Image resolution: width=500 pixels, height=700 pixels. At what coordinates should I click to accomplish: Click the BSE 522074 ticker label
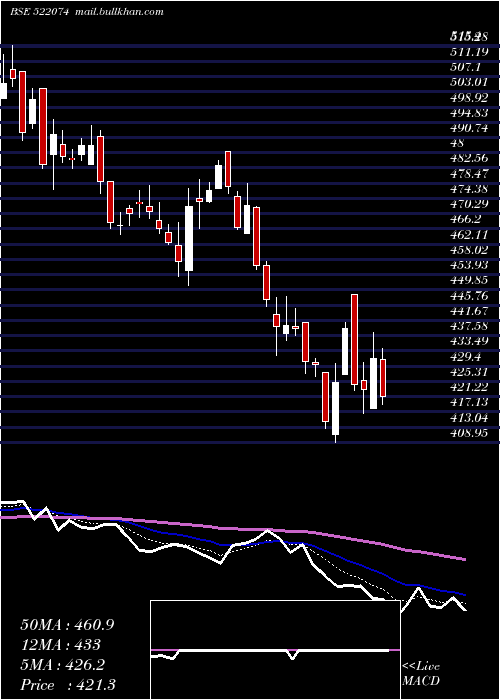pos(39,12)
